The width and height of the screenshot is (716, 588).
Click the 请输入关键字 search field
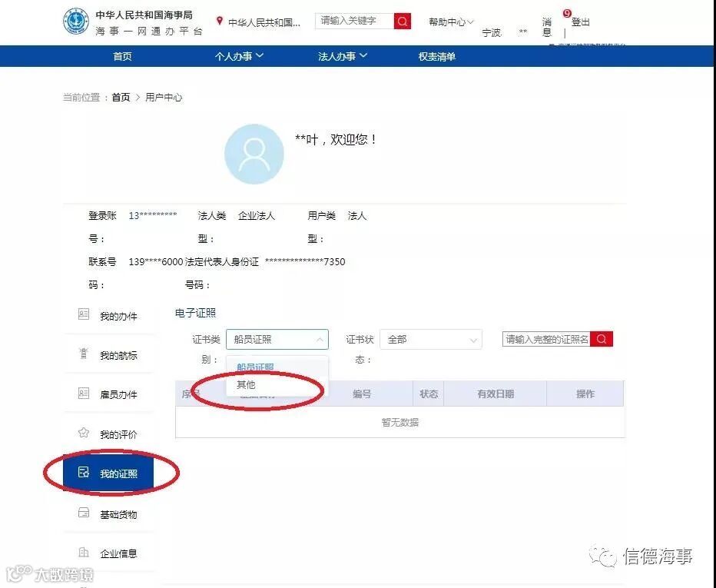pos(354,21)
